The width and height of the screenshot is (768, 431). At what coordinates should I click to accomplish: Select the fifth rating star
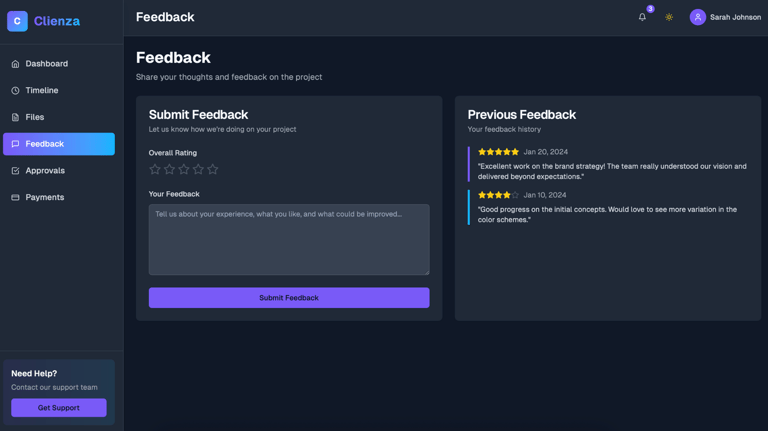click(x=213, y=169)
